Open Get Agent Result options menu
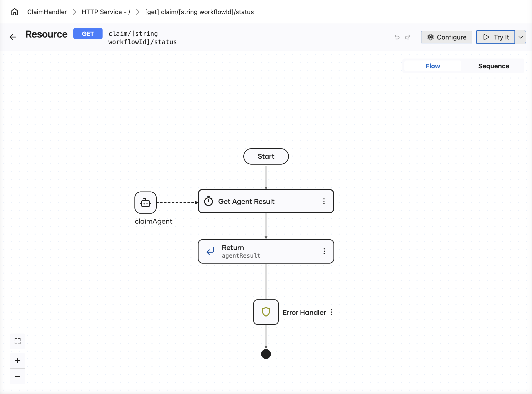The image size is (532, 394). point(324,201)
